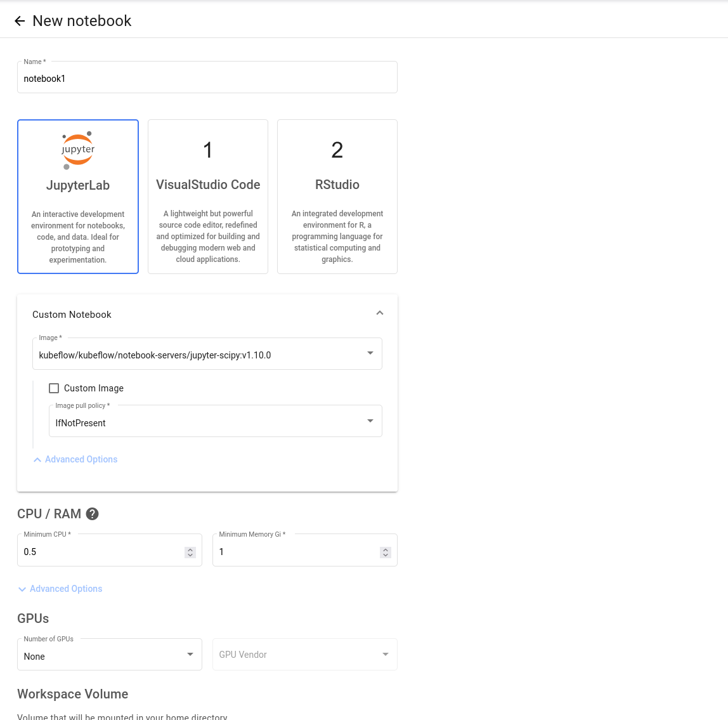728x720 pixels.
Task: Expand Advanced Options under CPU / RAM
Action: tap(60, 589)
